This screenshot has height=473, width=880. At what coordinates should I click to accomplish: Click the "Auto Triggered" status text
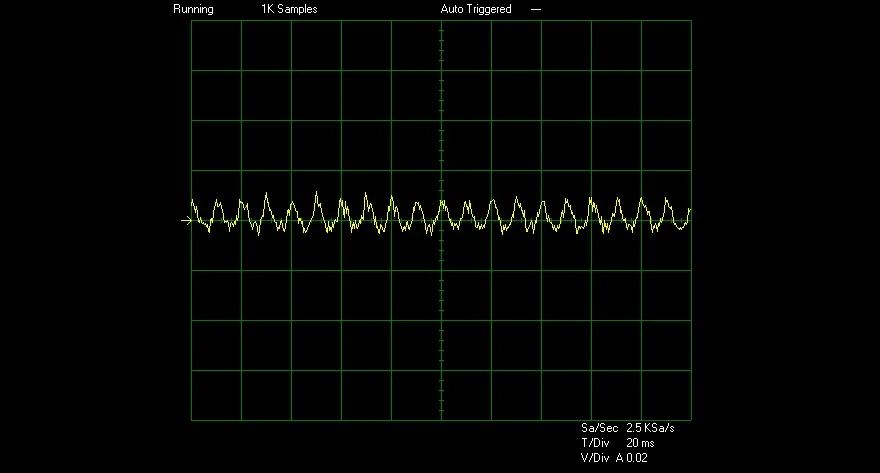point(476,10)
